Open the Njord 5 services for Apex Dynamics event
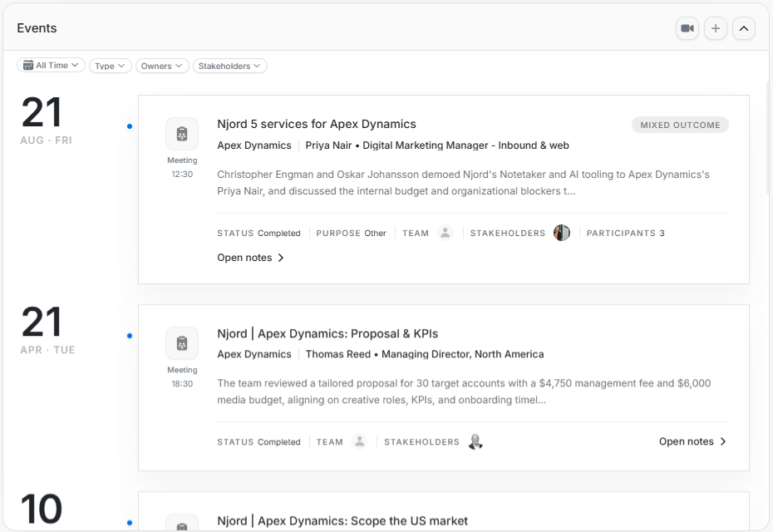This screenshot has width=773, height=532. tap(317, 124)
